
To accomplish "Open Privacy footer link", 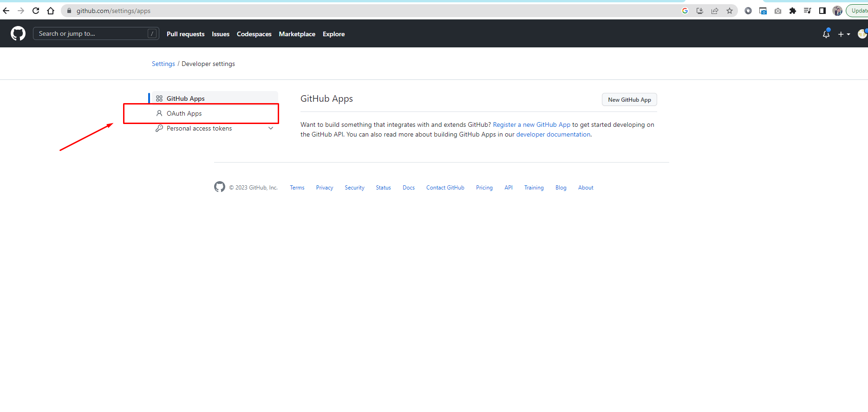I will point(325,188).
